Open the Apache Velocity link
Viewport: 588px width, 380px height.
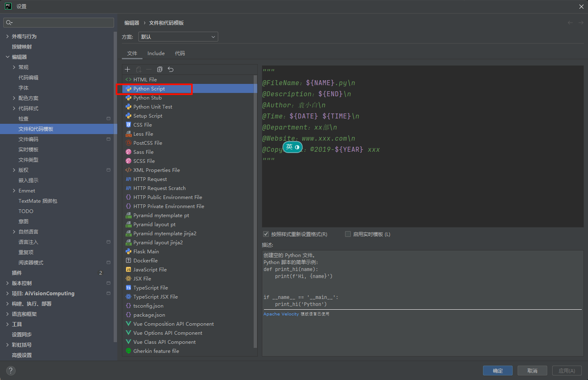coord(281,314)
